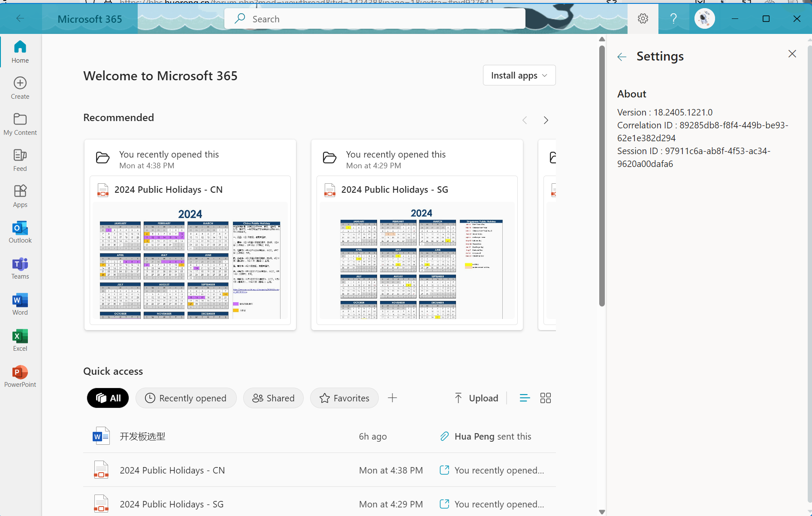The width and height of the screenshot is (812, 516).
Task: Click the Correlation ID text in About
Action: pos(703,131)
